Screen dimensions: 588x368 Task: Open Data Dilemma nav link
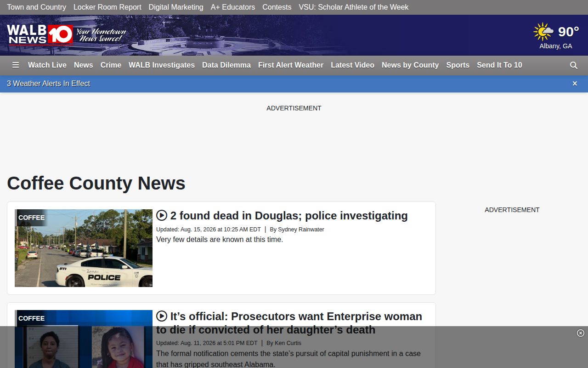(x=226, y=65)
